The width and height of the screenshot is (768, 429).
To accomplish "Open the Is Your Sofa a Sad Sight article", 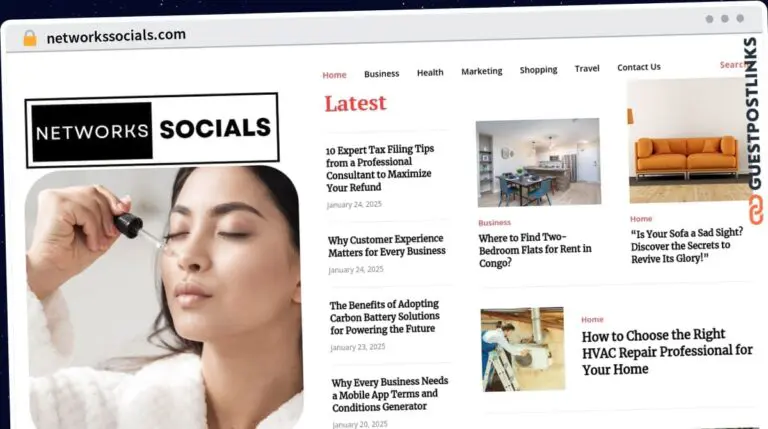I will point(687,245).
